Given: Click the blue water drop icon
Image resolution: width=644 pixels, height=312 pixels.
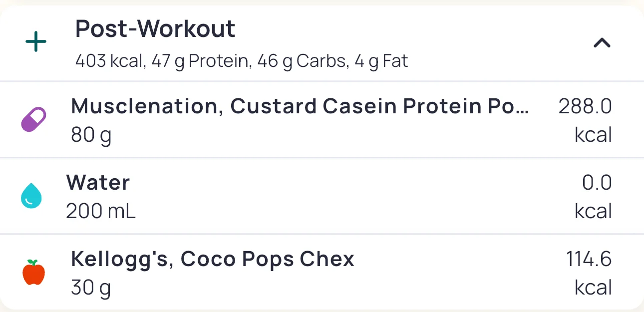Looking at the screenshot, I should pos(31,195).
